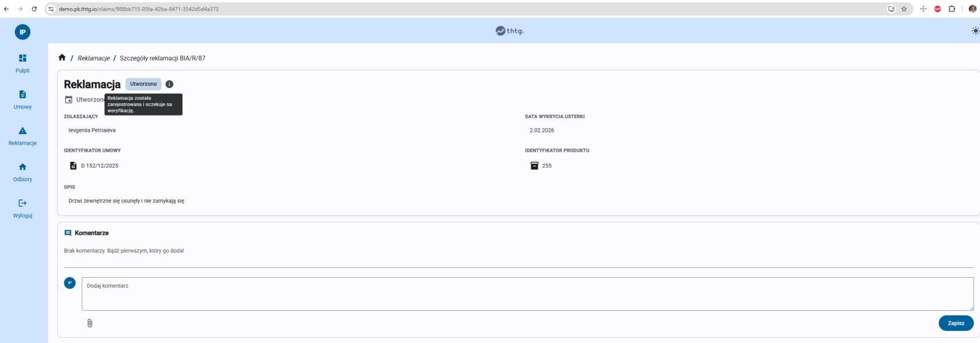
Task: Click 'Szczegóły reklamacji BIA/R/87' in the breadcrumb
Action: (x=163, y=58)
